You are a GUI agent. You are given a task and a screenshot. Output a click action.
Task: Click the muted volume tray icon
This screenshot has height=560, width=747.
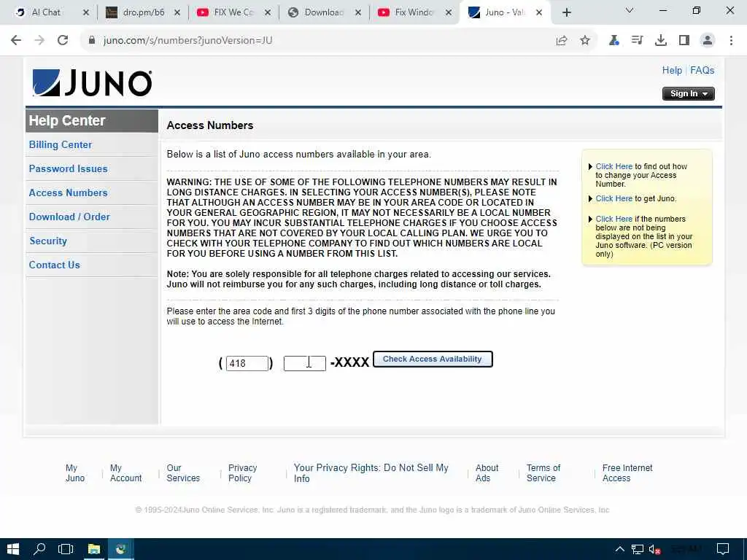[x=654, y=549]
